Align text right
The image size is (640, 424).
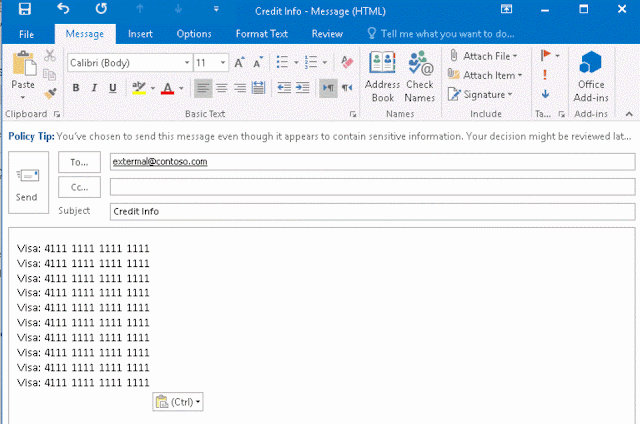click(240, 88)
